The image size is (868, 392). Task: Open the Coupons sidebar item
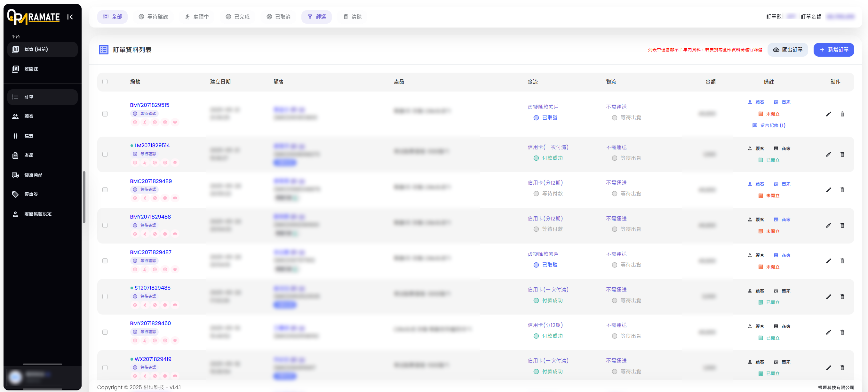31,194
